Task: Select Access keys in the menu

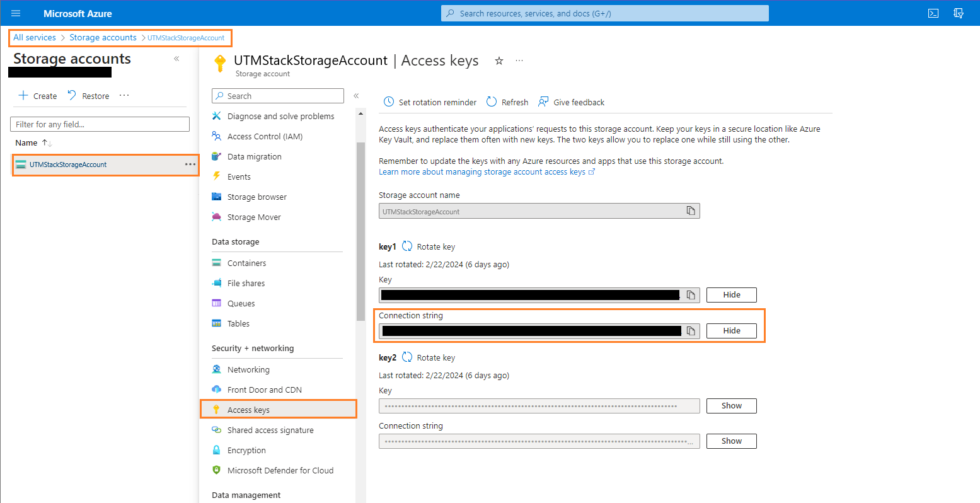Action: (x=279, y=410)
